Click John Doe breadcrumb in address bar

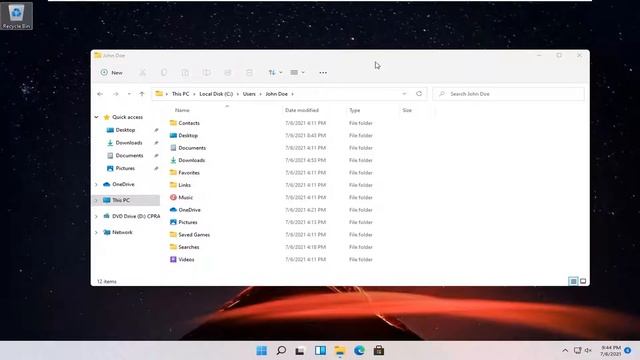point(276,94)
